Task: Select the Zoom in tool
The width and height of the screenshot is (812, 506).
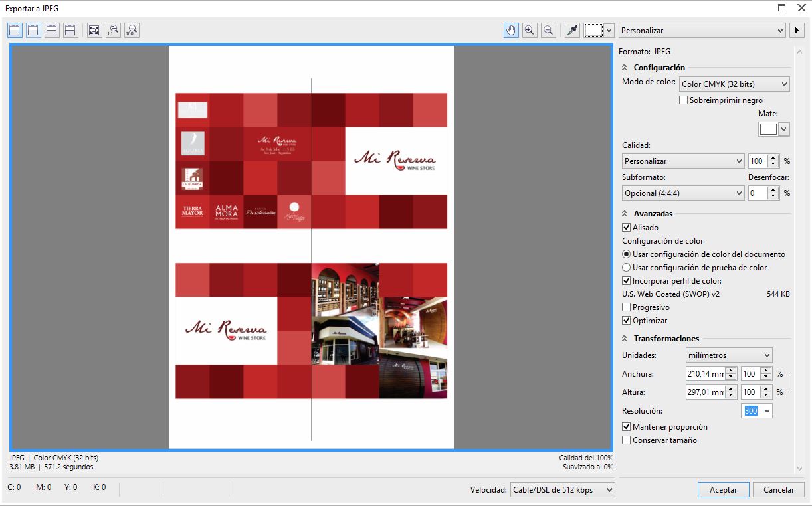Action: [x=530, y=30]
